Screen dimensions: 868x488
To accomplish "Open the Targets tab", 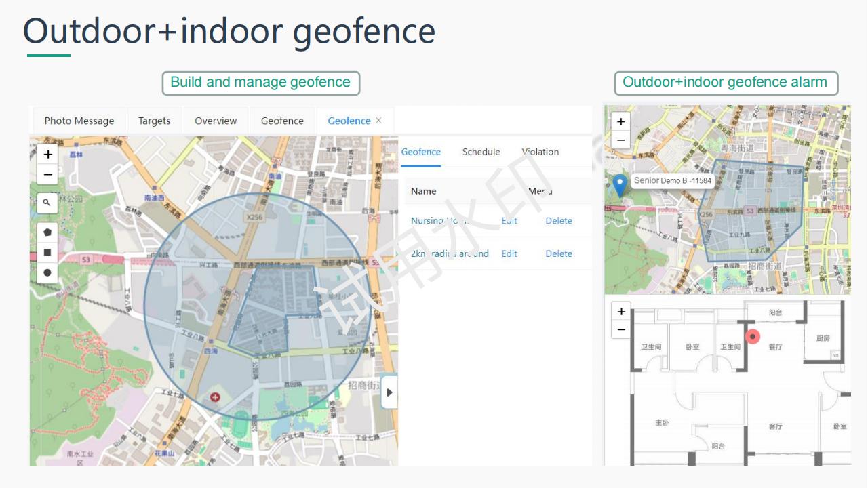I will 155,121.
